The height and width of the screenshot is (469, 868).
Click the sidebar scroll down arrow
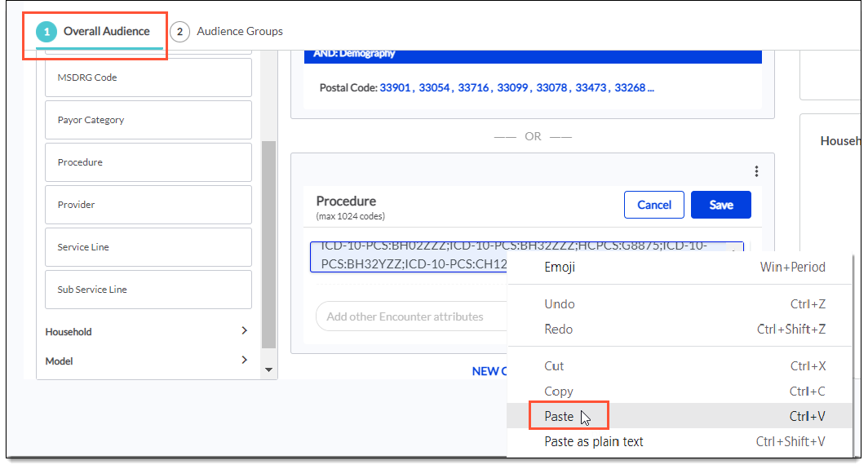[x=269, y=370]
